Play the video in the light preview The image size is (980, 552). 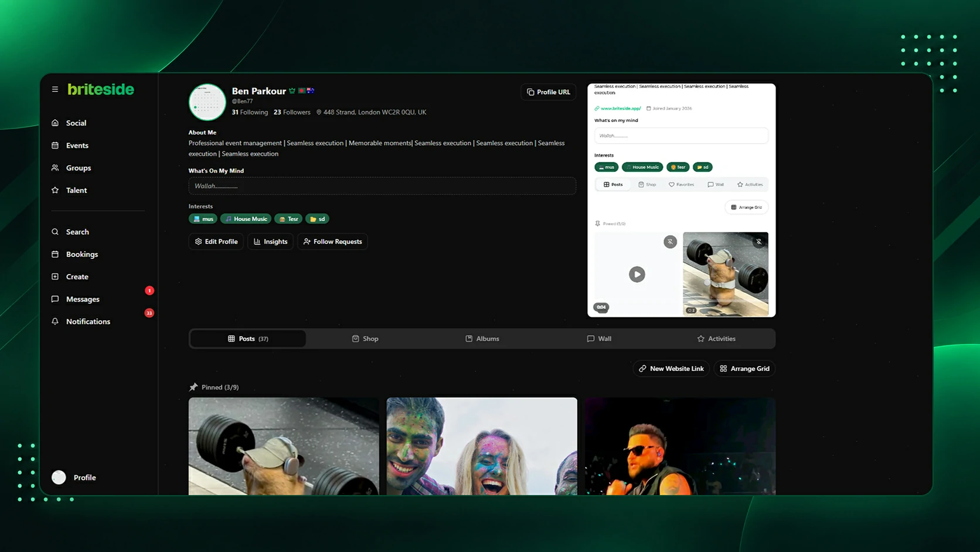point(637,274)
